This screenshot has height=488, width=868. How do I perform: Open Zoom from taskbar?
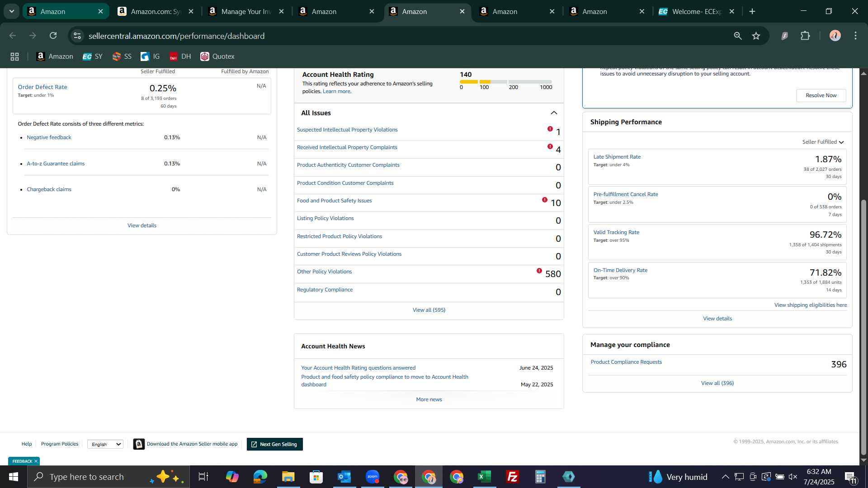[373, 477]
